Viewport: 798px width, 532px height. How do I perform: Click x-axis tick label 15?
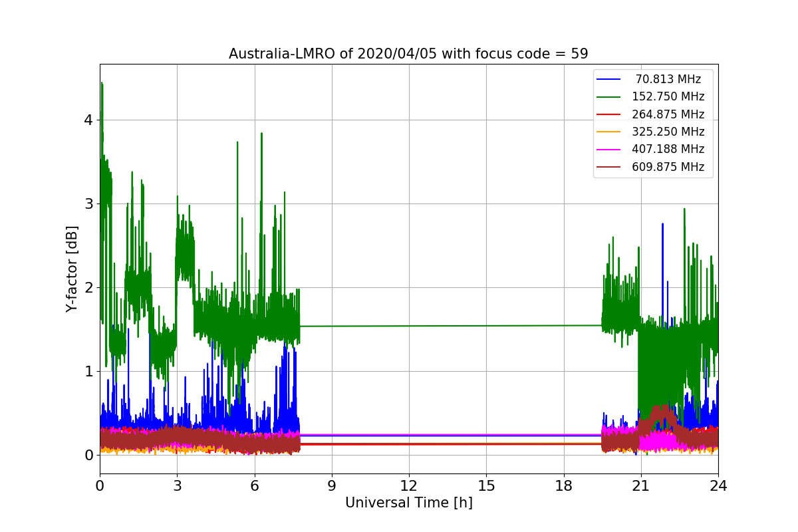[486, 486]
